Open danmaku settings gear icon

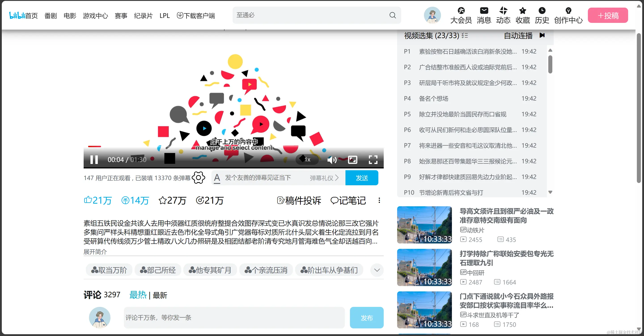coord(199,178)
